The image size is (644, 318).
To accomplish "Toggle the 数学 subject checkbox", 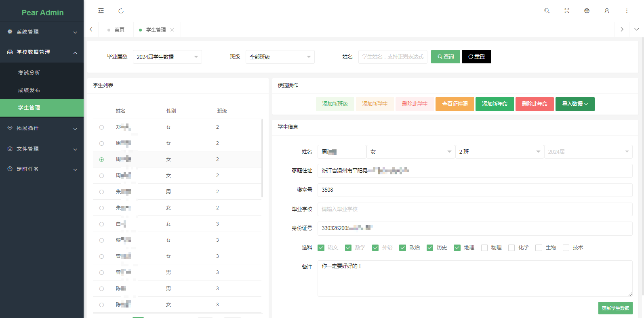I will (348, 248).
